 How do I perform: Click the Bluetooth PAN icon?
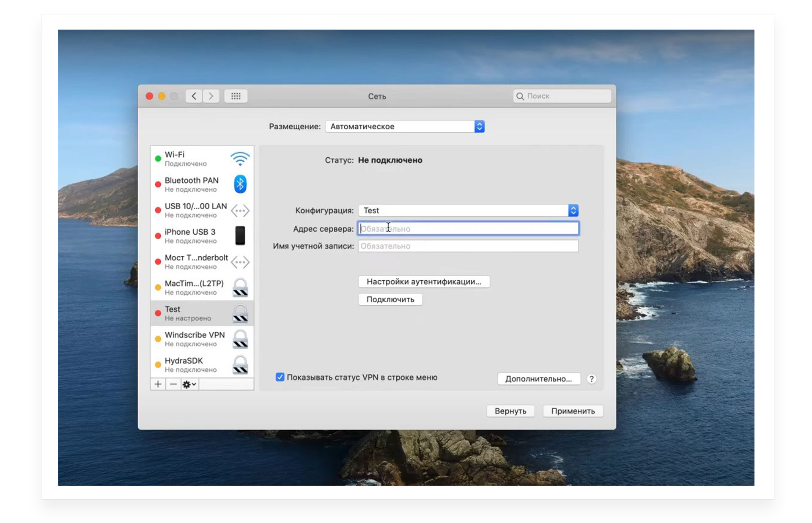pyautogui.click(x=240, y=184)
